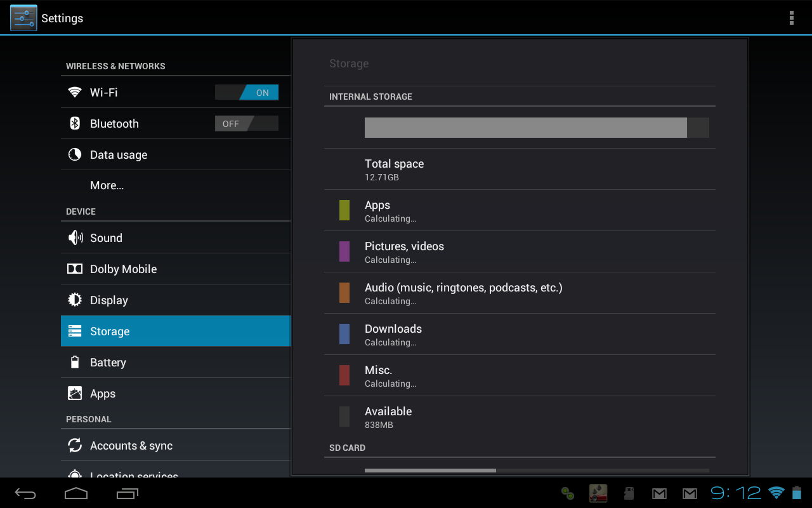The width and height of the screenshot is (812, 508).
Task: Tap the battery status icon in system bar
Action: click(796, 493)
